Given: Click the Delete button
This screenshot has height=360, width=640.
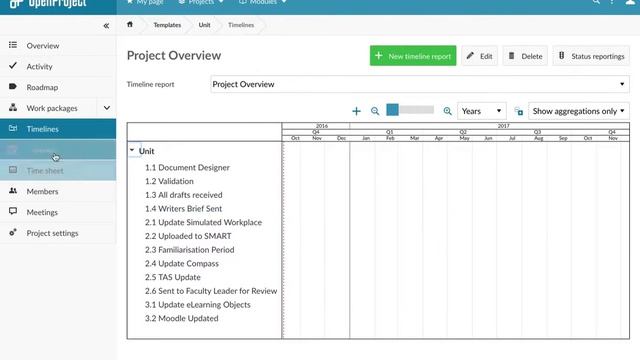Looking at the screenshot, I should coord(525,56).
